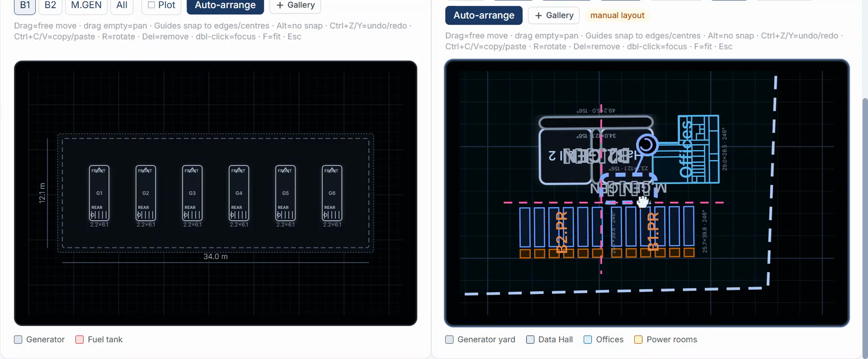Switch to the B1 tab
This screenshot has width=868, height=359.
[x=25, y=5]
